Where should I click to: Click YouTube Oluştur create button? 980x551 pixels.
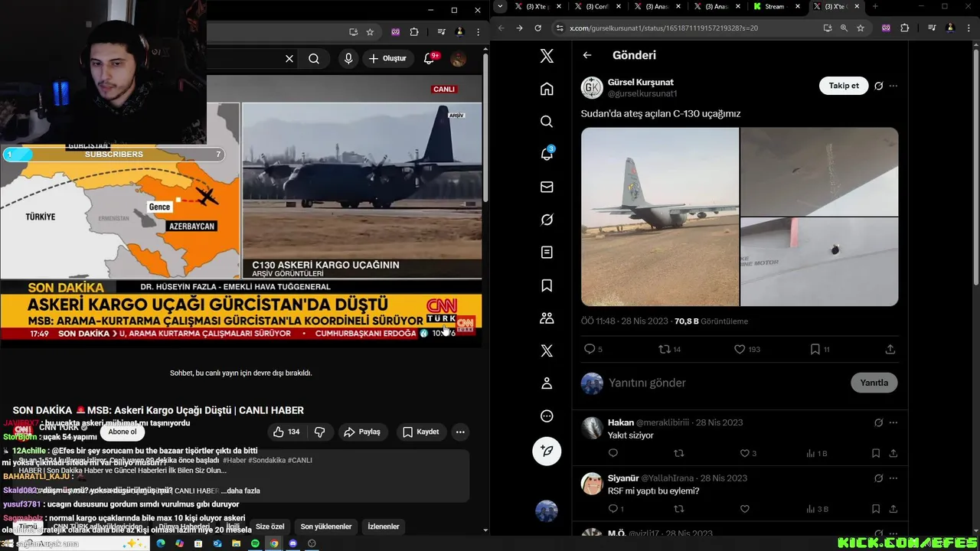coord(387,59)
